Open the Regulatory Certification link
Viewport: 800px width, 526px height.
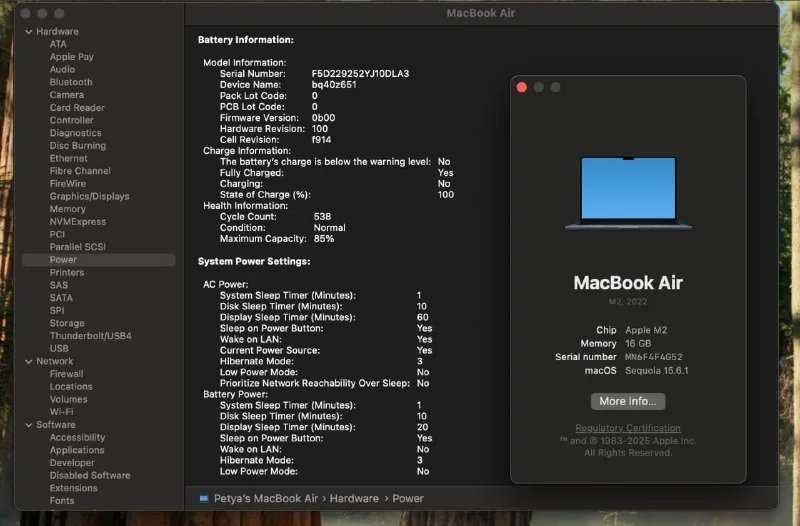pyautogui.click(x=628, y=428)
